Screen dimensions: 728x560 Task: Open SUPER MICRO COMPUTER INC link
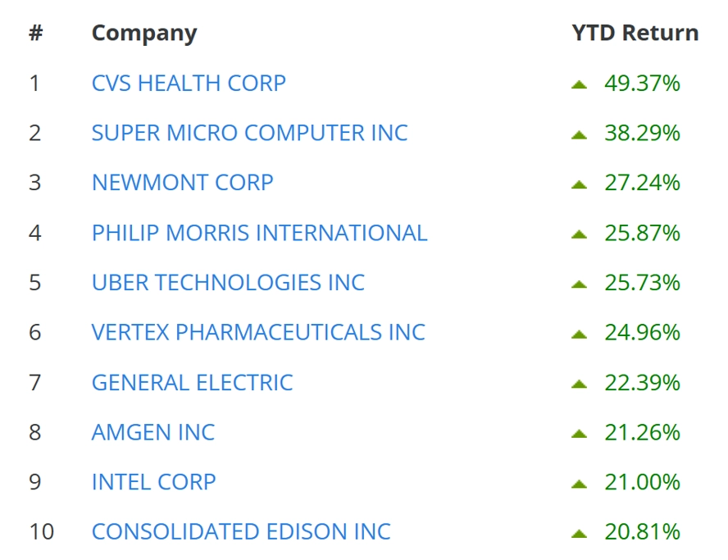coord(250,134)
